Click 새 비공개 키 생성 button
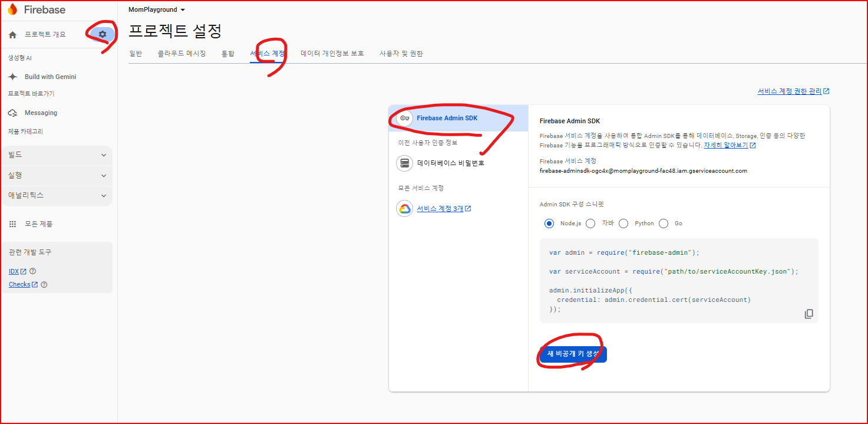Image resolution: width=868 pixels, height=424 pixels. pos(573,354)
